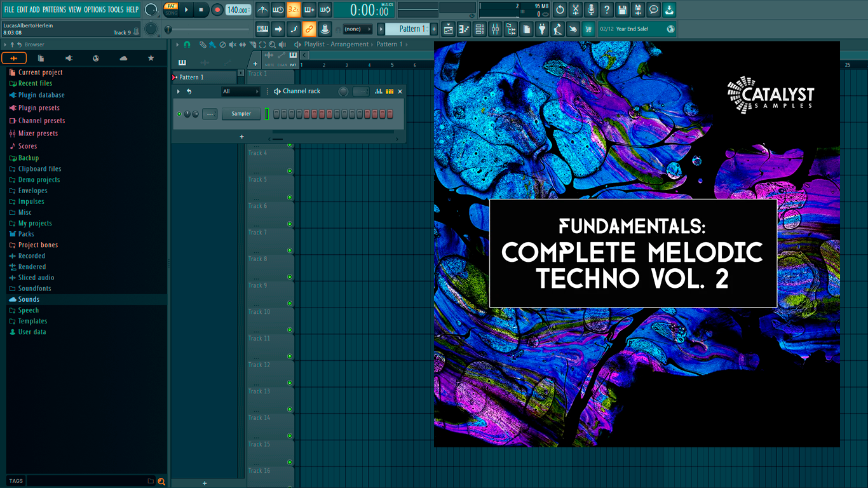Toggle Track 10 mute green dot
The height and width of the screenshot is (488, 868).
click(290, 330)
